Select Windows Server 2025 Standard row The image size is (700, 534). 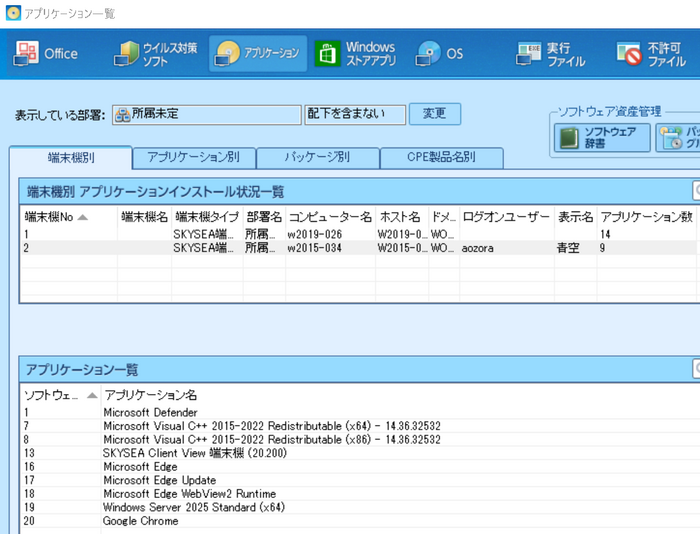pos(360,507)
